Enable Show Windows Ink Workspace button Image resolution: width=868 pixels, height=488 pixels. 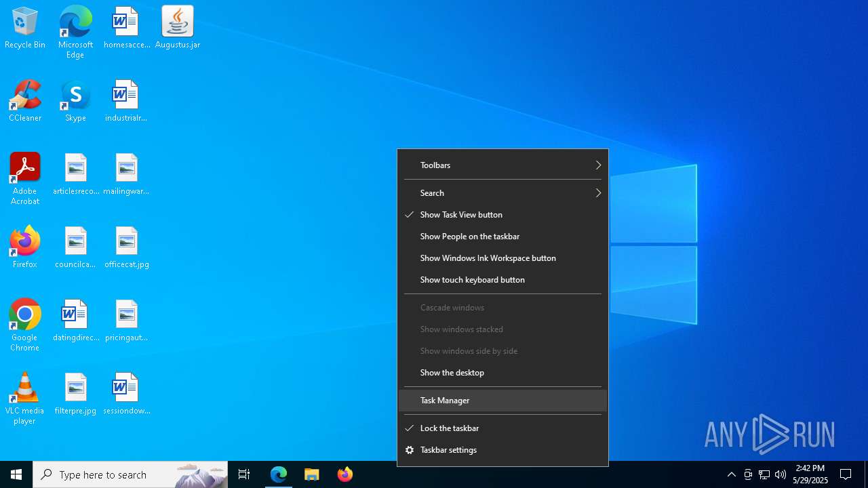click(502, 258)
